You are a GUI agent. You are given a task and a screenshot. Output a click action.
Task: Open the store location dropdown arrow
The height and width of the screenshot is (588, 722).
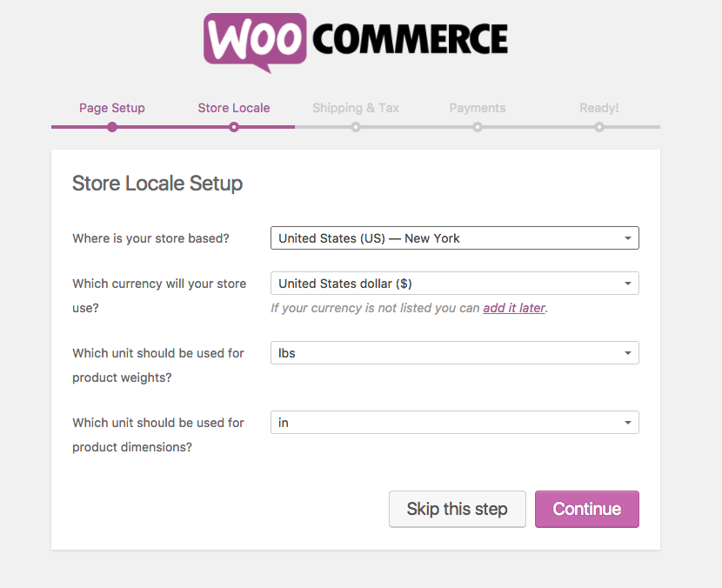627,238
